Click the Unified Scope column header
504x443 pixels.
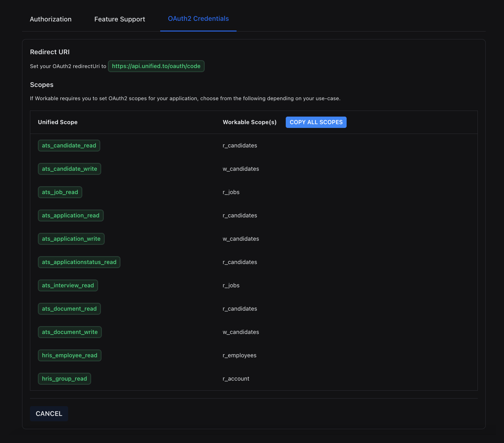58,122
